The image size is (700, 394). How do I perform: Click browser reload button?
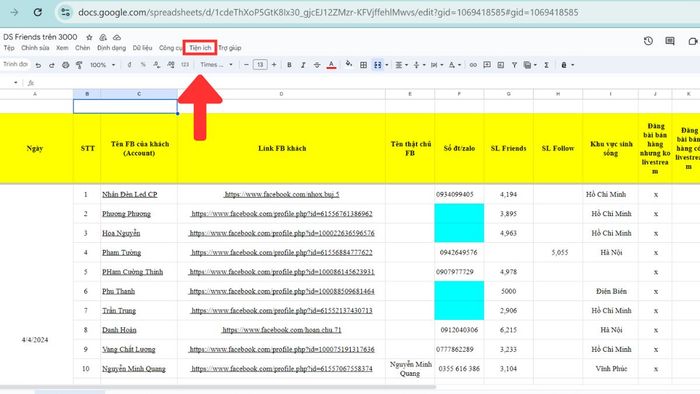[x=38, y=12]
